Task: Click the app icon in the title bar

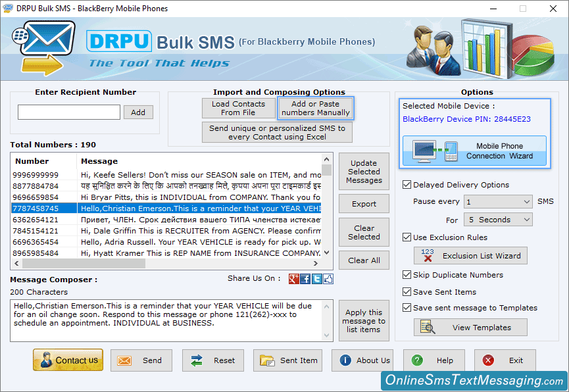Action: point(8,8)
